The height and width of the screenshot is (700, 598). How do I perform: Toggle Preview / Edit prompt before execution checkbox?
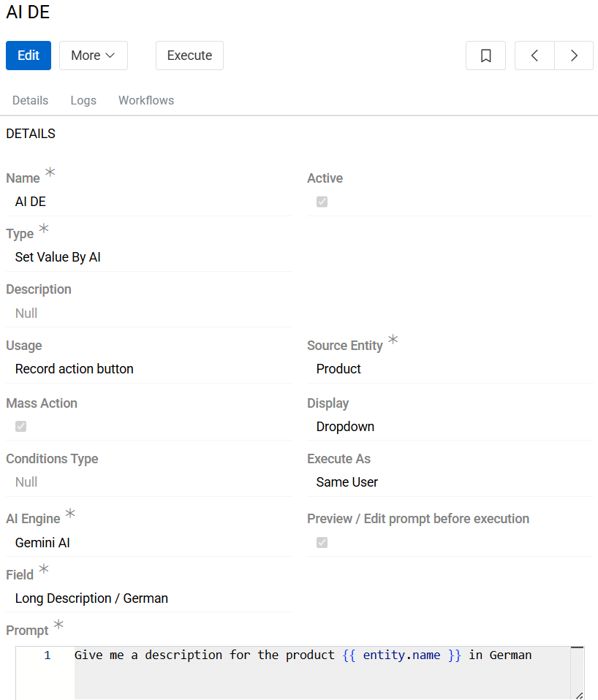(322, 542)
